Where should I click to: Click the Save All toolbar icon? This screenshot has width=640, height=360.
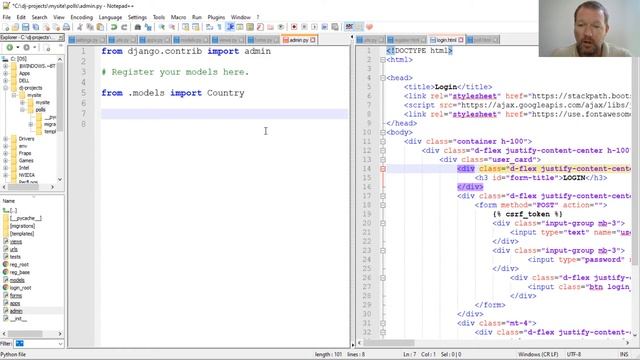click(x=36, y=27)
